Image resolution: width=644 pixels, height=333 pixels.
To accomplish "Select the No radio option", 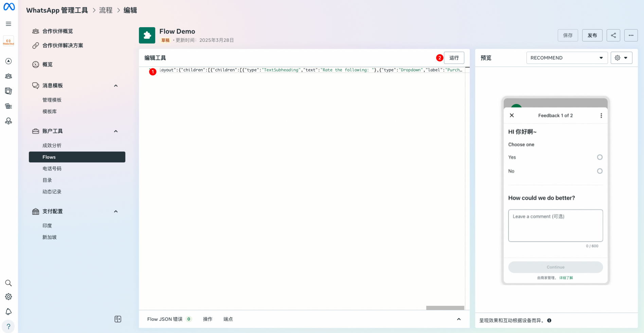I will click(600, 171).
